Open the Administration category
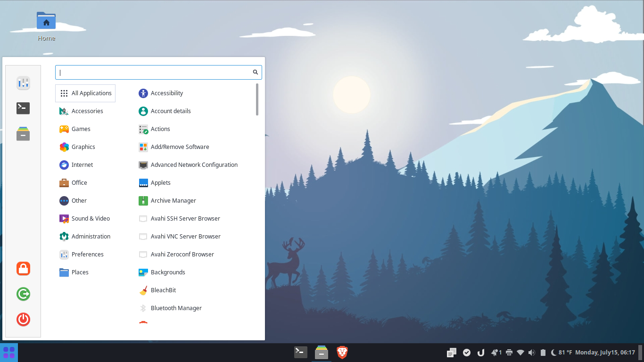Screen dimensions: 644x362 click(85, 237)
